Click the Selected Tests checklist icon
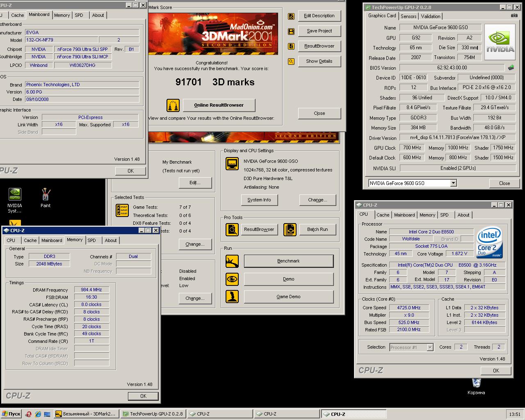The height and width of the screenshot is (420, 525). pos(122,210)
